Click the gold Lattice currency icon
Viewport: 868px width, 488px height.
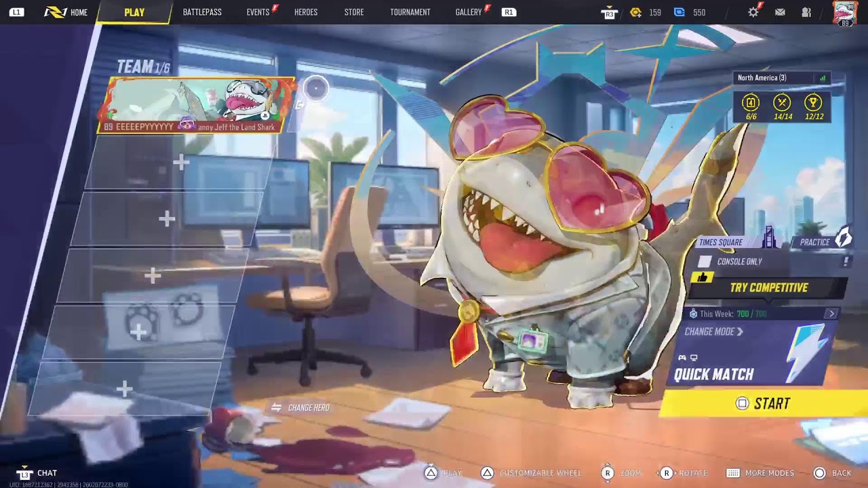635,12
